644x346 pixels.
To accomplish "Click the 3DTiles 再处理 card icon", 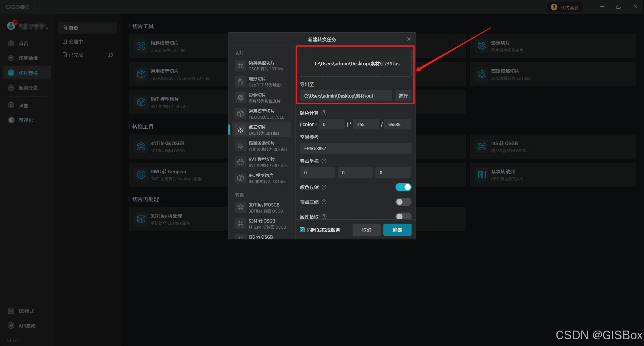I will [141, 219].
